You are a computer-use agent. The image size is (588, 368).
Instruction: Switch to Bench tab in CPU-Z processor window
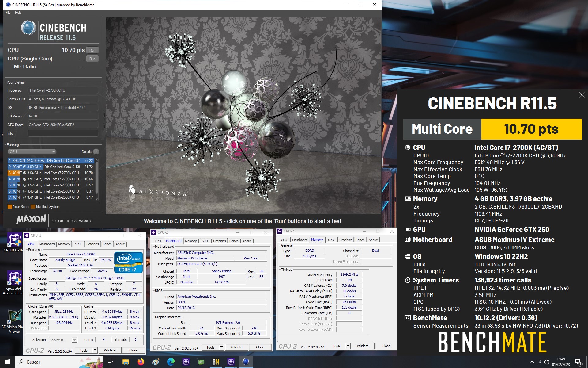(x=107, y=244)
